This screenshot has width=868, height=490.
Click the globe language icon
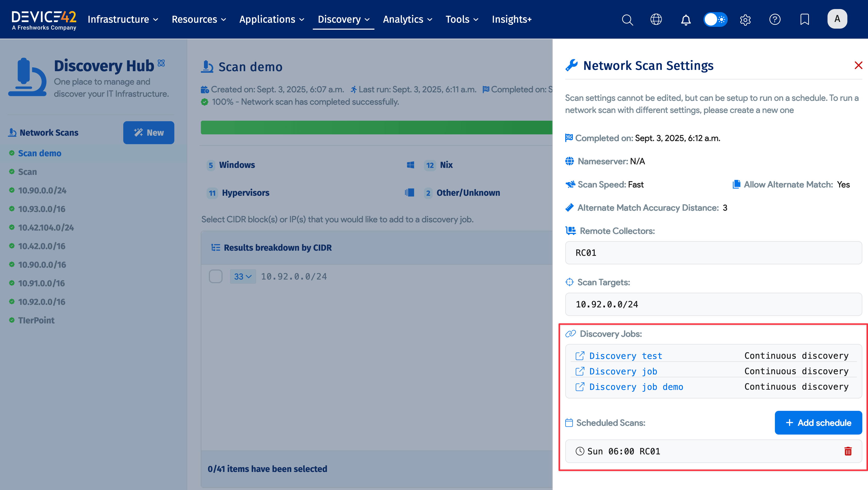(x=656, y=20)
